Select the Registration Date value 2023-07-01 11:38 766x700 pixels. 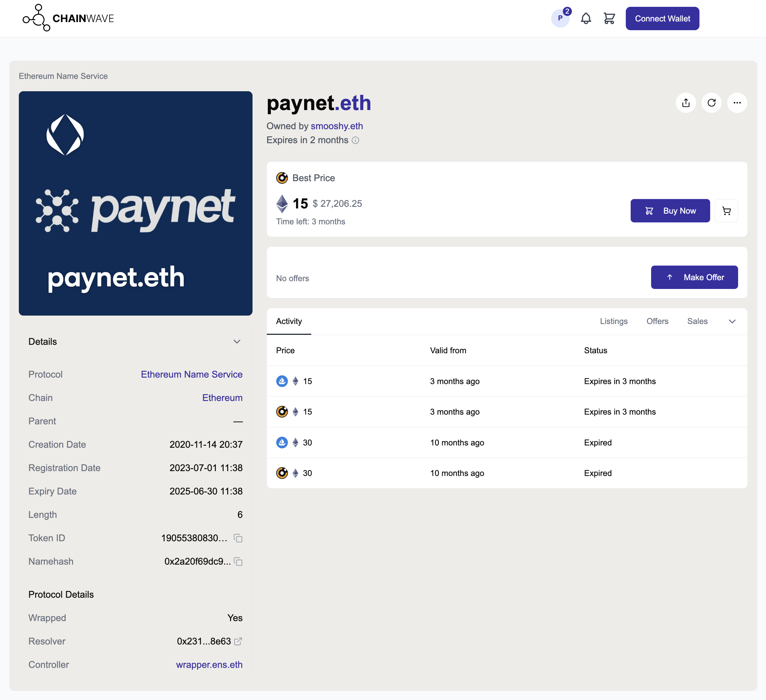(x=206, y=468)
